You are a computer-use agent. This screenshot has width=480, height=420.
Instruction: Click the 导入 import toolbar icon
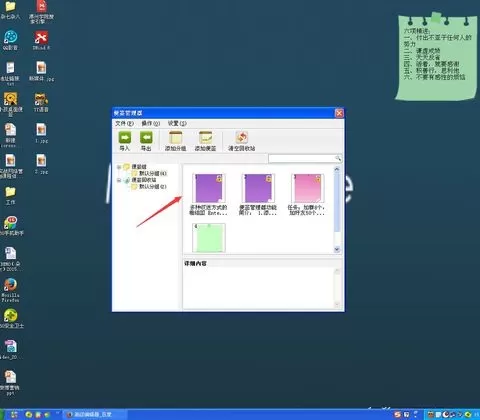point(125,138)
